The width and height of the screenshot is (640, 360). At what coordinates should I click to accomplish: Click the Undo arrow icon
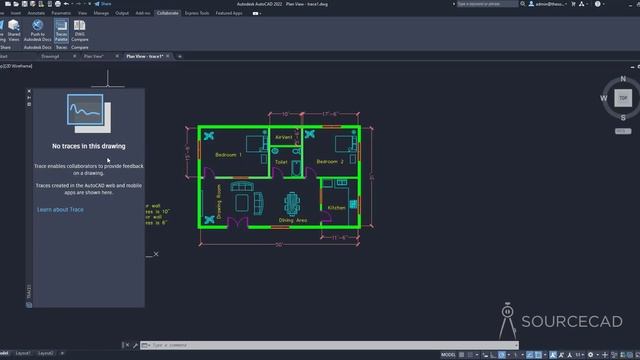point(67,4)
